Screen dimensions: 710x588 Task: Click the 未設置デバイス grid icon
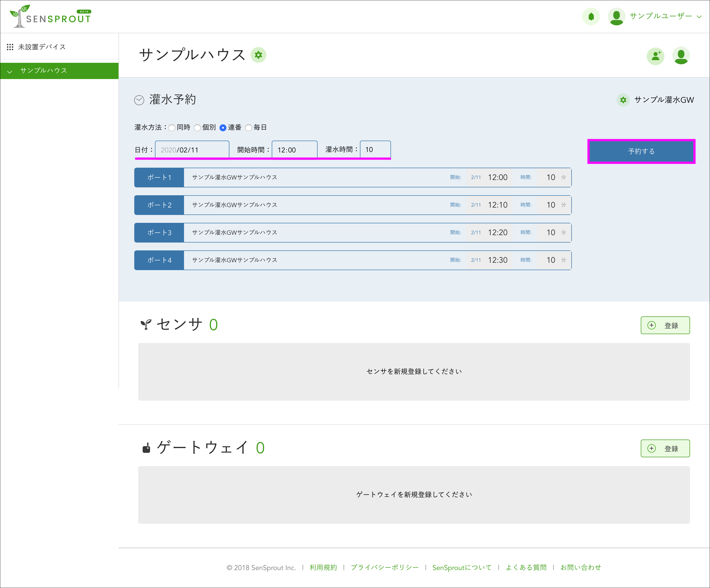[10, 47]
